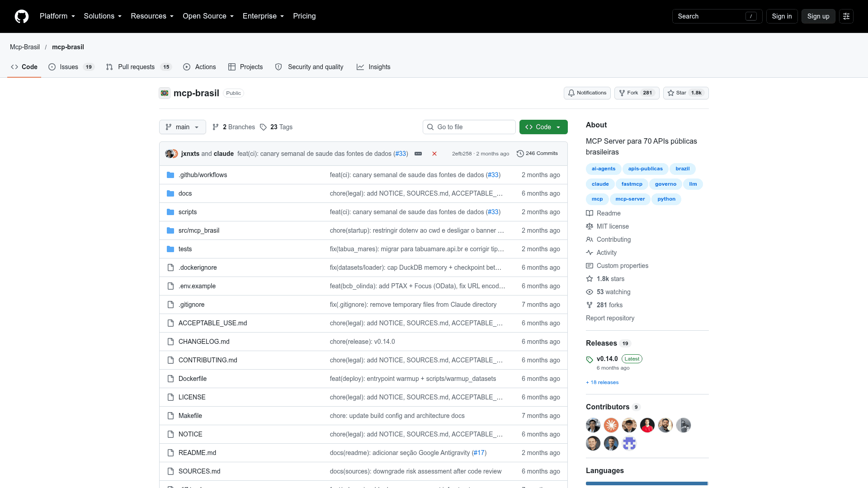Click the Star repository button
This screenshot has width=868, height=488.
coord(686,93)
